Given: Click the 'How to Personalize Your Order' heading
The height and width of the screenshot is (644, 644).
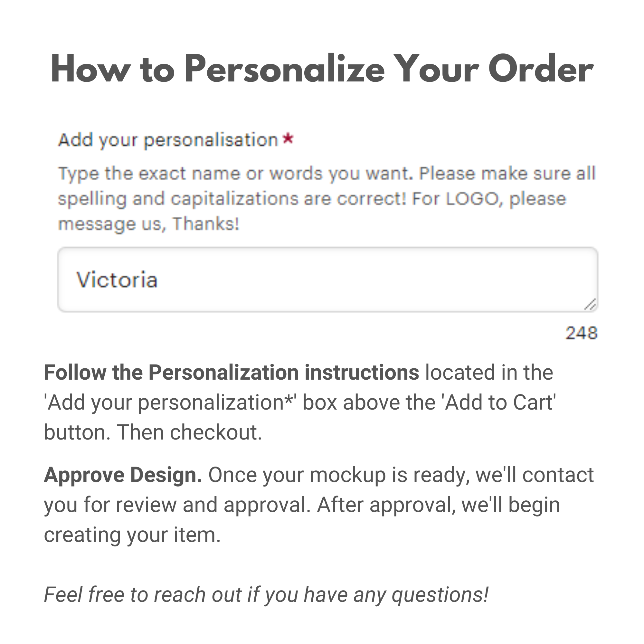Looking at the screenshot, I should click(322, 69).
